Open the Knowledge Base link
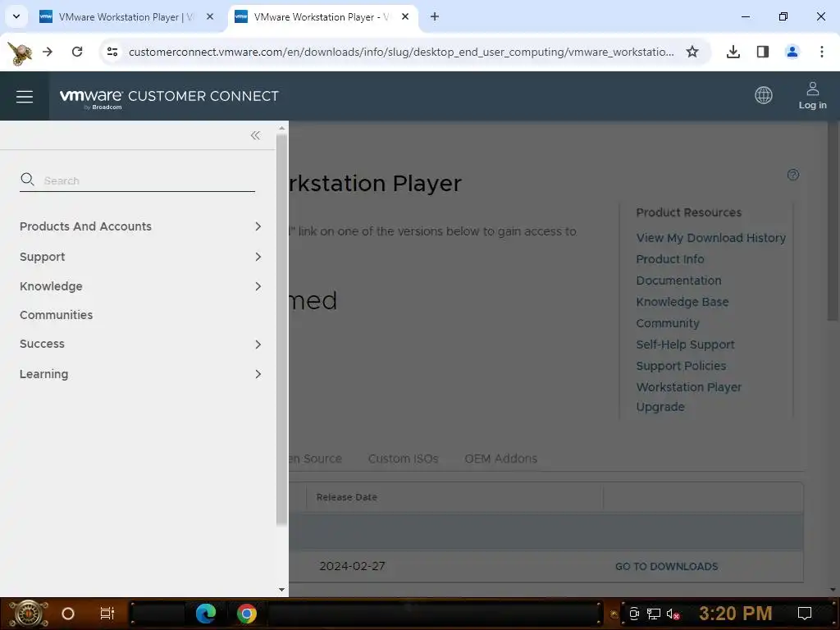Viewport: 840px width, 630px height. 682,302
